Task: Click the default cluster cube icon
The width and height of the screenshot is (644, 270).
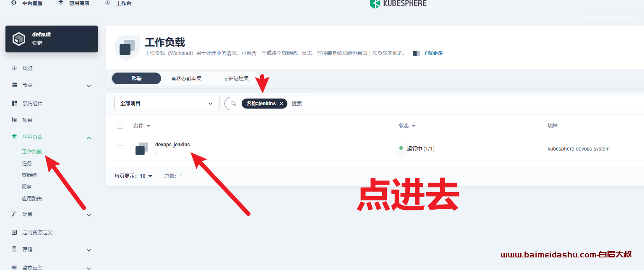Action: point(19,39)
